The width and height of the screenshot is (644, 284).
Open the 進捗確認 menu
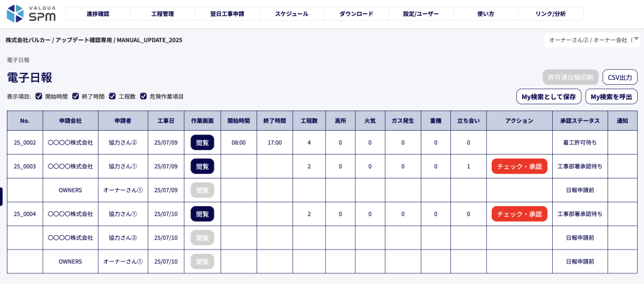coord(97,14)
